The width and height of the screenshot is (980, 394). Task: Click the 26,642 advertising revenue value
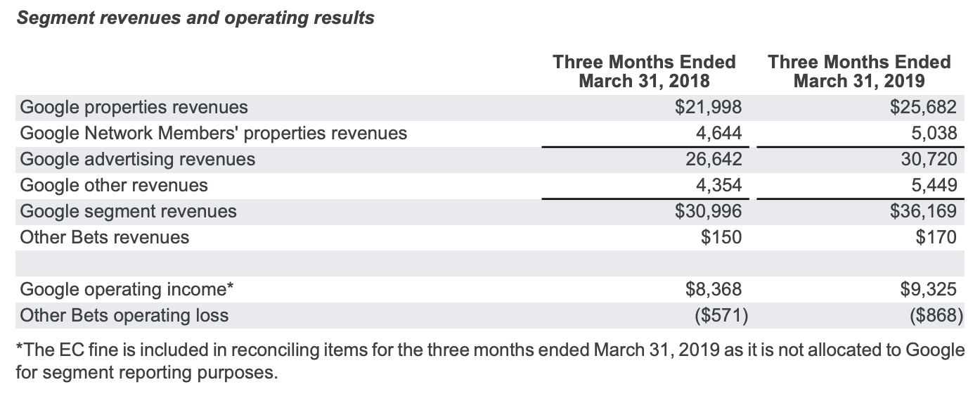point(714,160)
